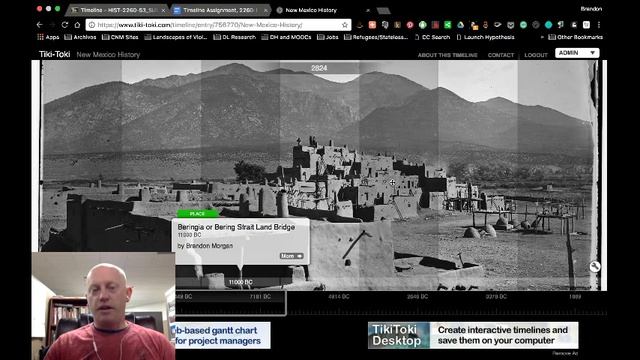The height and width of the screenshot is (360, 640).
Task: Reload the page with refresh icon
Action: (x=64, y=25)
